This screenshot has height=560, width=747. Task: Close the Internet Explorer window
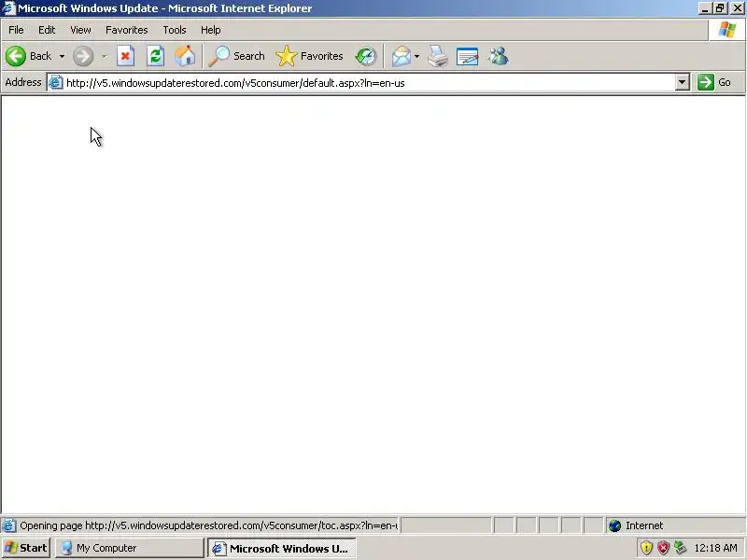coord(738,8)
